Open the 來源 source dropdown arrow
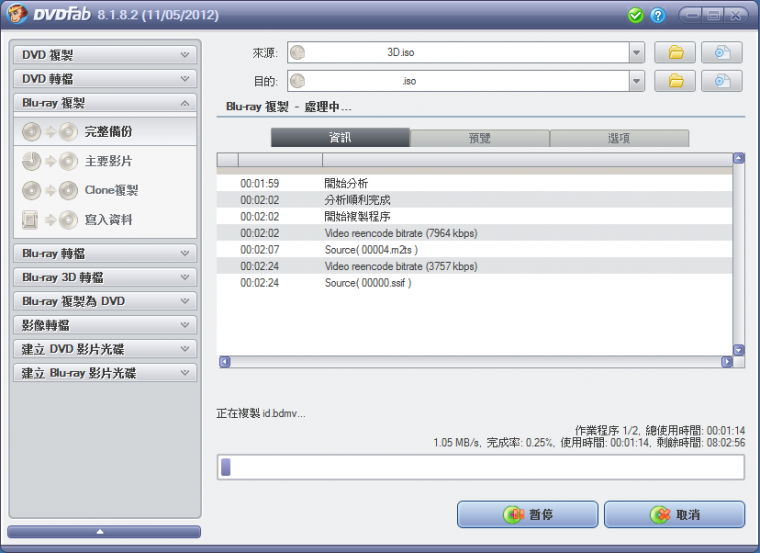Viewport: 760px width, 553px height. (x=636, y=52)
